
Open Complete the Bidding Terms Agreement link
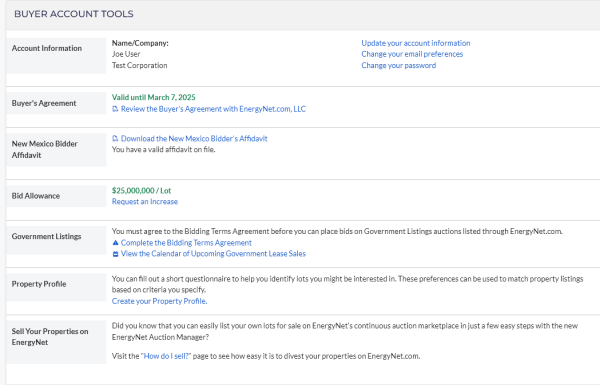[x=186, y=243]
